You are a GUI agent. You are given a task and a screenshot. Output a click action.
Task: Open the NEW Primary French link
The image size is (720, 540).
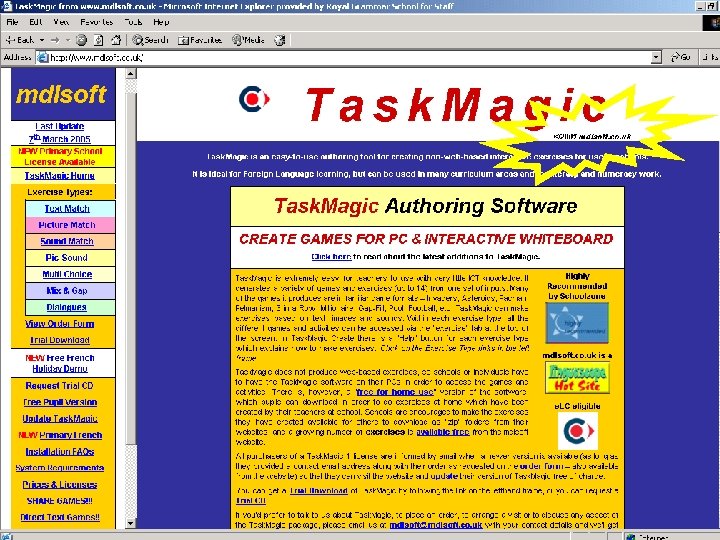tap(60, 435)
